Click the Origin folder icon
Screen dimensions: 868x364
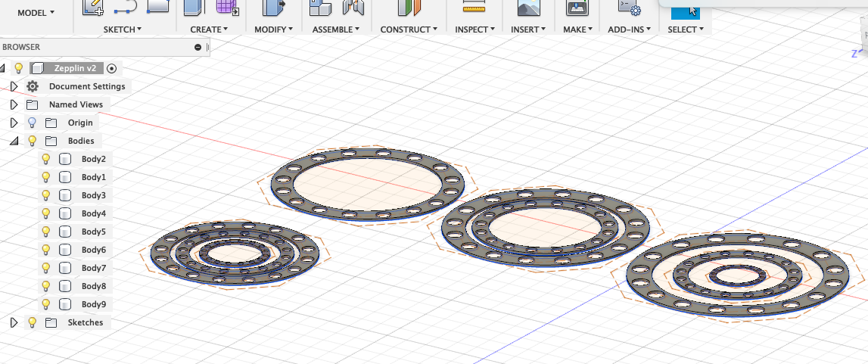coord(51,123)
